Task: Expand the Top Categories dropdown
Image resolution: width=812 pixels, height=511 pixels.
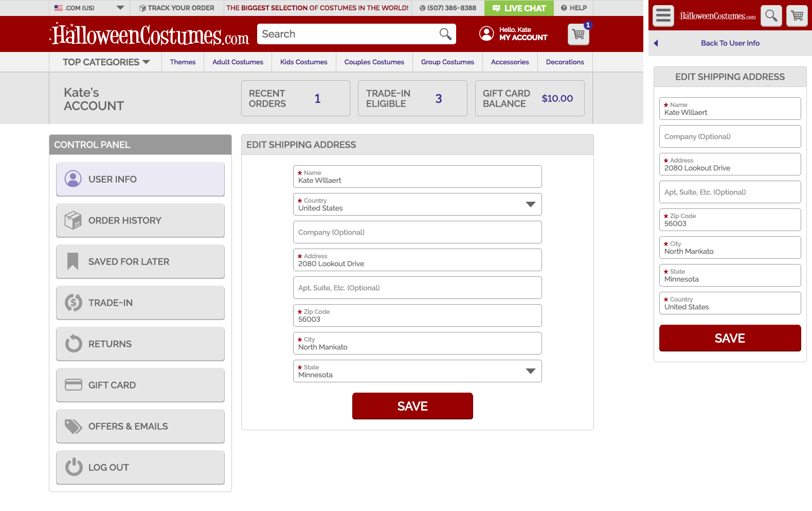Action: (105, 62)
